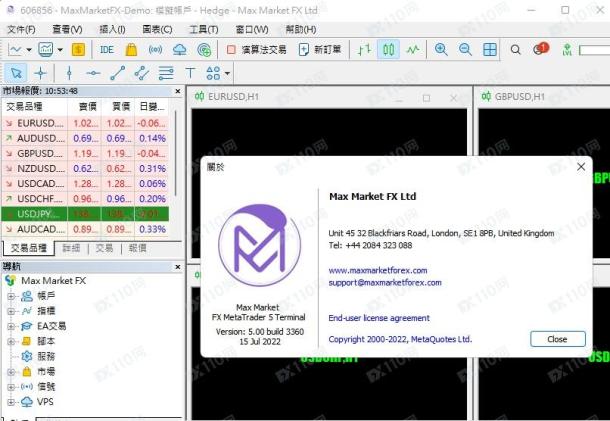
Task: Select the cursor arrow tool
Action: point(16,73)
